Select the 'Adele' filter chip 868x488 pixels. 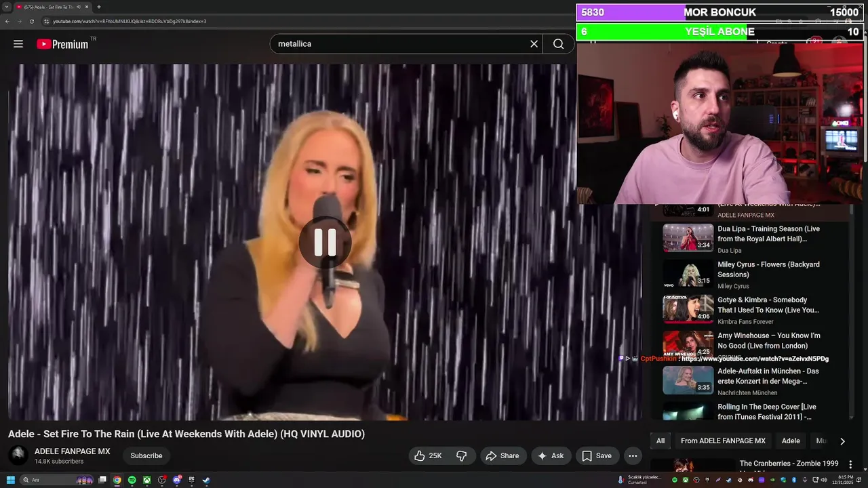tap(791, 441)
